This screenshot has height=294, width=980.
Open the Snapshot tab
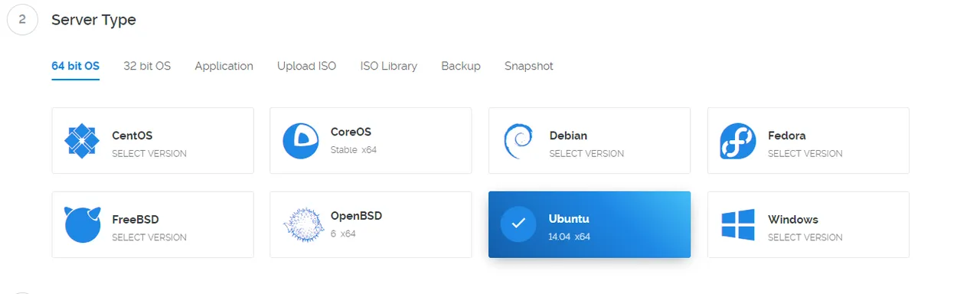529,66
